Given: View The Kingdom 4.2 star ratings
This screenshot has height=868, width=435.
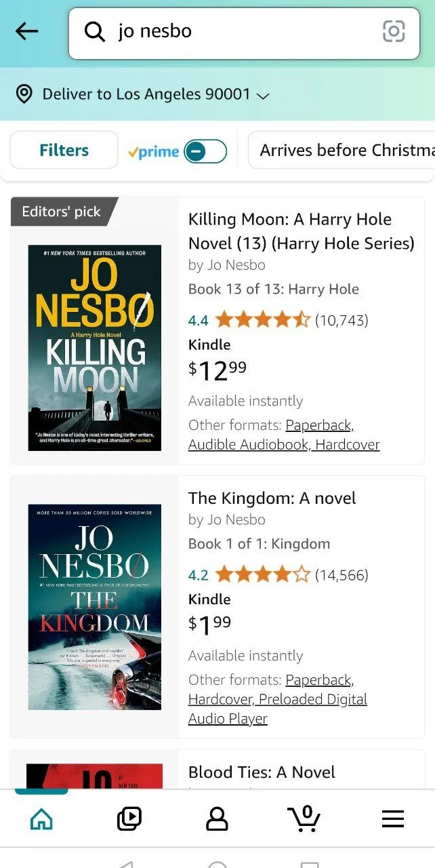Looking at the screenshot, I should (262, 576).
